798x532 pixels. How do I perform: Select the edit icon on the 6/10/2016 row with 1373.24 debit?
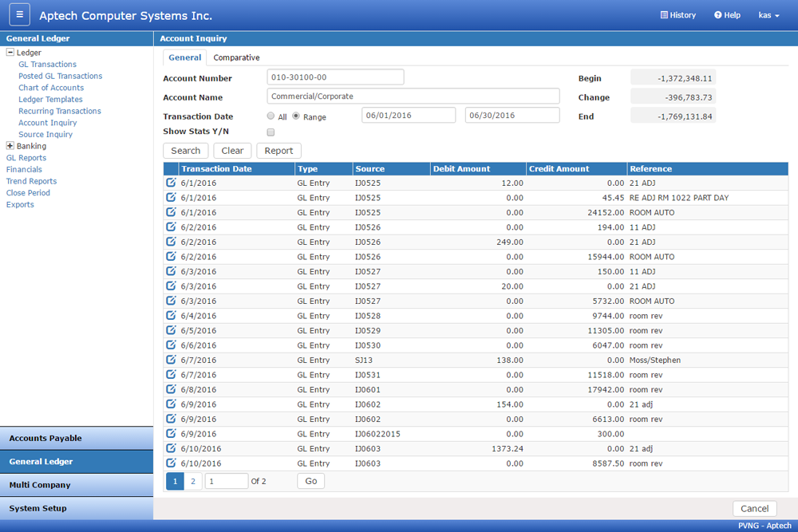[x=170, y=448]
